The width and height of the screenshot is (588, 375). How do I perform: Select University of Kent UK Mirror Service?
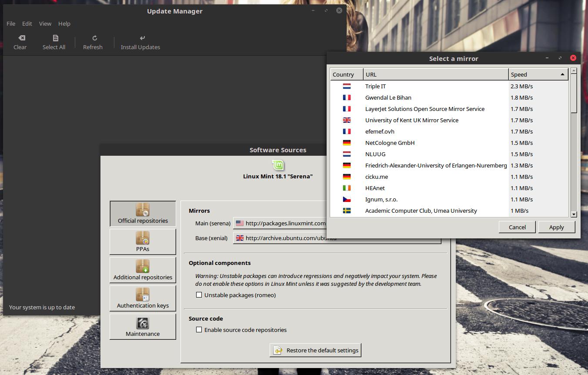449,120
